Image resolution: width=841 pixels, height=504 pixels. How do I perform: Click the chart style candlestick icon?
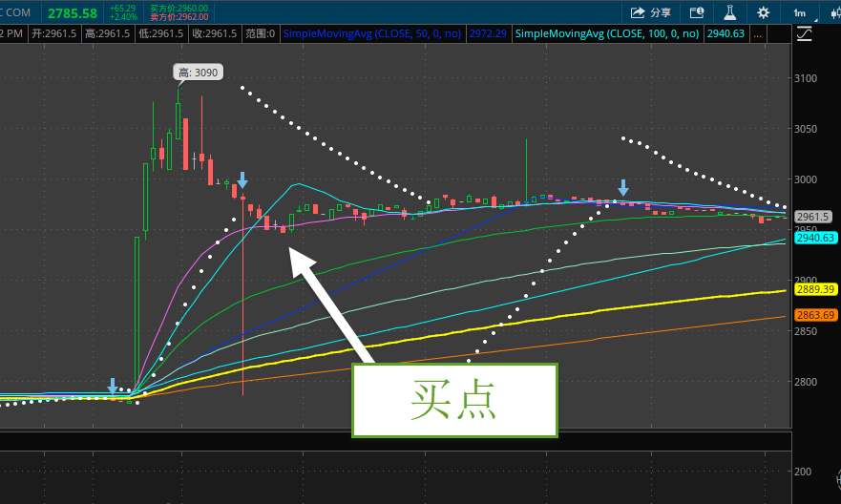pos(830,12)
